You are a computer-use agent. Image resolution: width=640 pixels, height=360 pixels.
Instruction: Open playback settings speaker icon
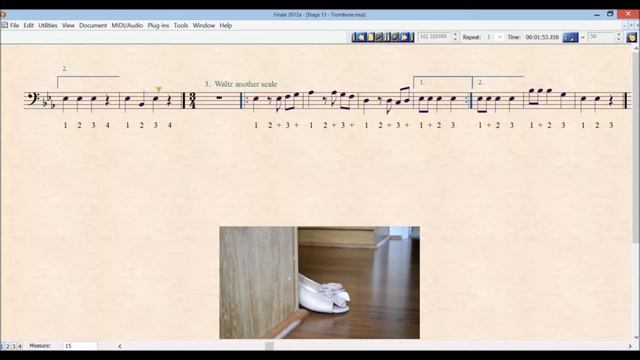pos(631,37)
